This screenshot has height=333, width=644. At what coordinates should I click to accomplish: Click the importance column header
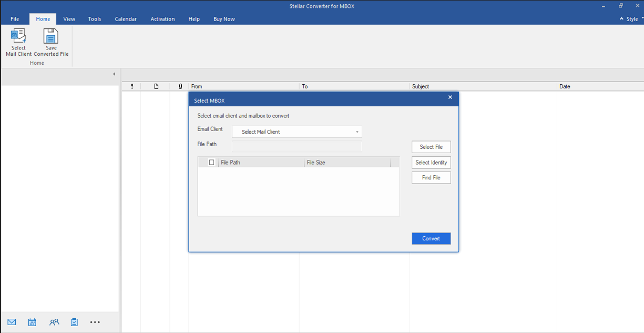(132, 86)
